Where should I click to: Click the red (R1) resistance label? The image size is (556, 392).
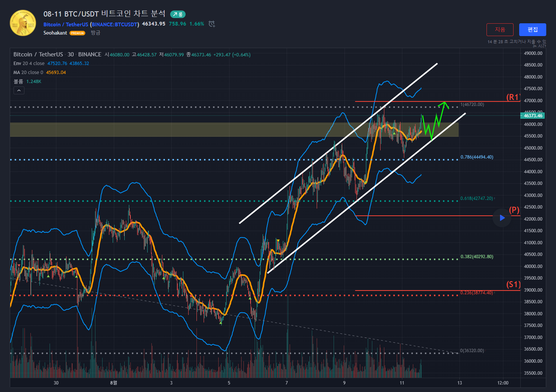pyautogui.click(x=513, y=97)
